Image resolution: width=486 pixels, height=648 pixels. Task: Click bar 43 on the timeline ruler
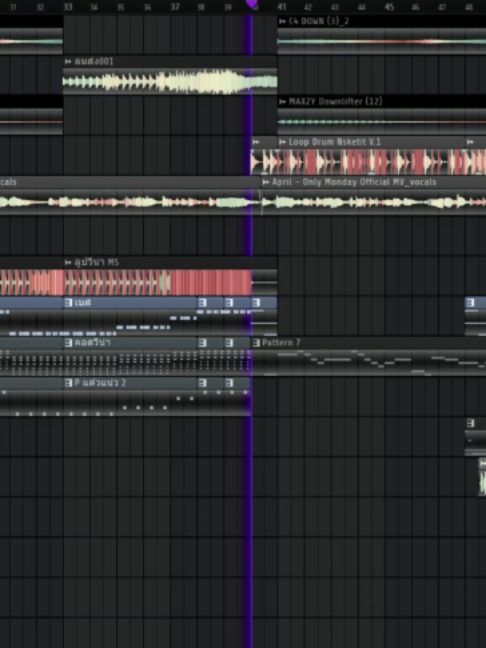pyautogui.click(x=335, y=7)
